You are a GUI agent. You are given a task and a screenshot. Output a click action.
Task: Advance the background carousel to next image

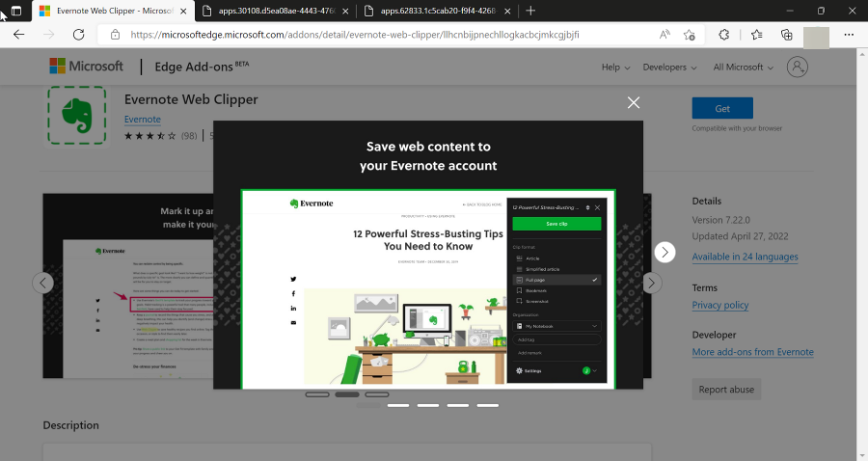(x=652, y=283)
